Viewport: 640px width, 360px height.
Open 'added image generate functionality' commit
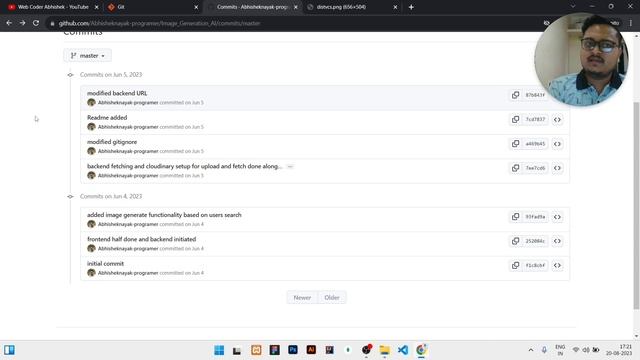point(164,215)
